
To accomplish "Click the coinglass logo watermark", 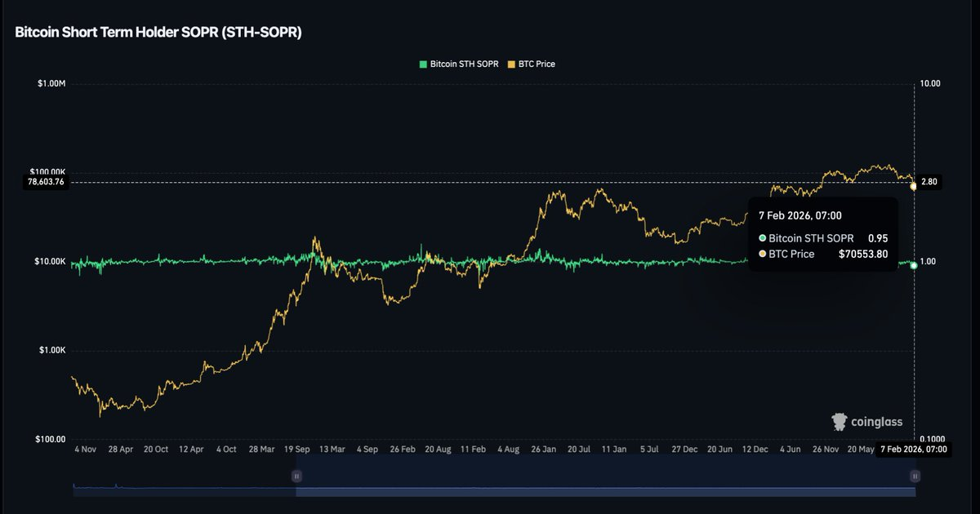I will pyautogui.click(x=866, y=421).
